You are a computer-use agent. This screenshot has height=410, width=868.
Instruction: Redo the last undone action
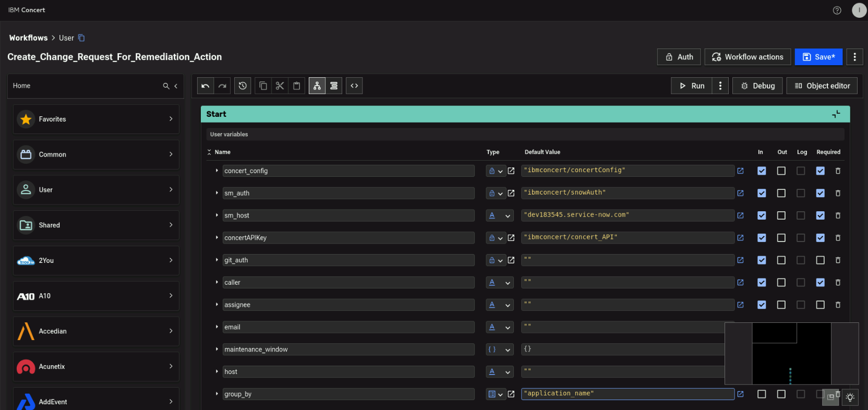click(222, 86)
